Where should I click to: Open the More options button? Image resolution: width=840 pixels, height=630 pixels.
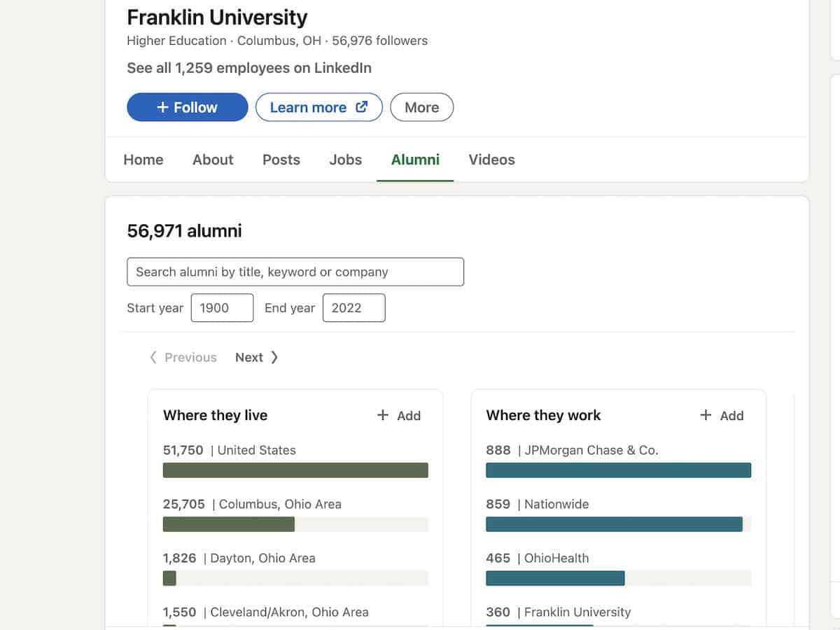422,107
